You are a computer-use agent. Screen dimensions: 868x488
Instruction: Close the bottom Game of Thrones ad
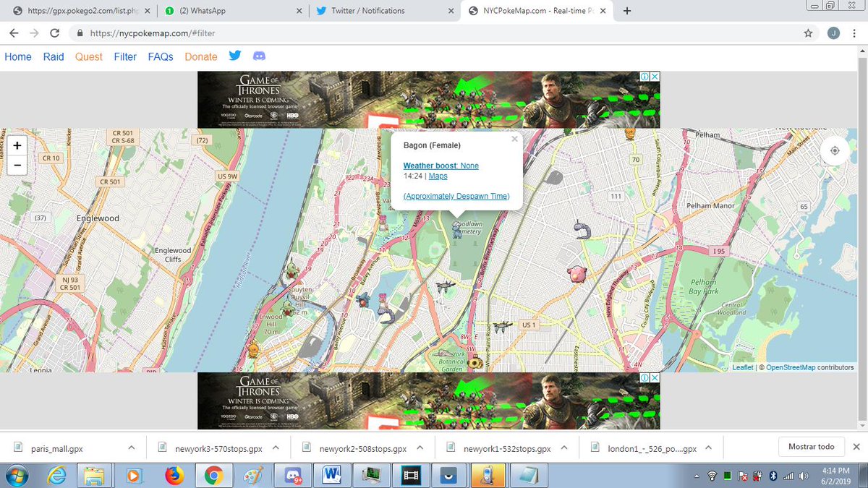(654, 378)
